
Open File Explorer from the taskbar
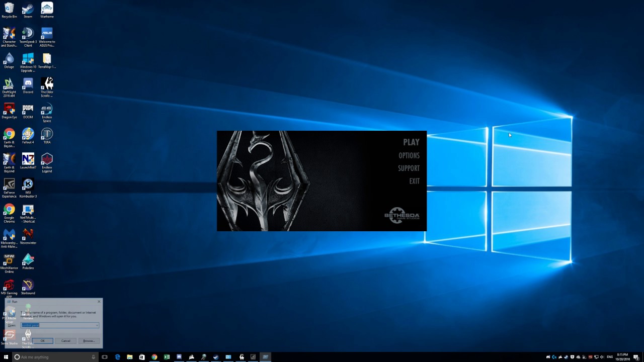click(130, 357)
